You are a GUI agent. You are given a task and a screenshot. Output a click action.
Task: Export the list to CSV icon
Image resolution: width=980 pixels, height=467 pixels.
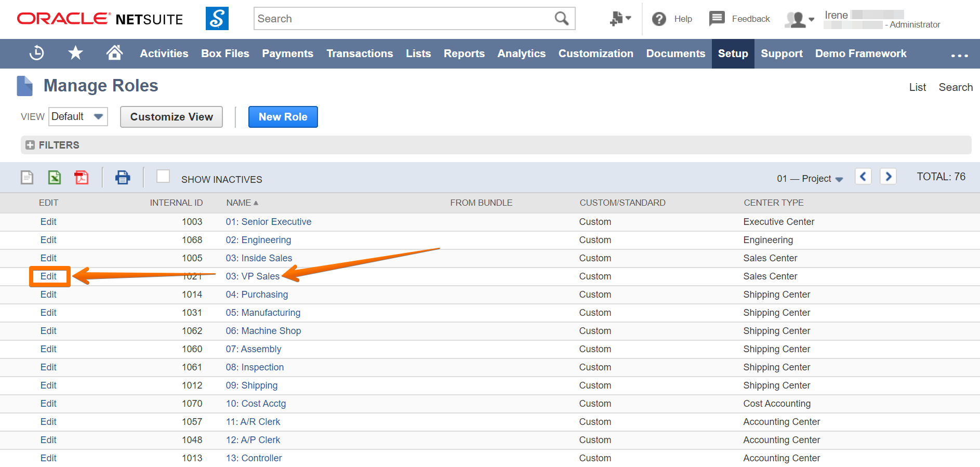[27, 178]
